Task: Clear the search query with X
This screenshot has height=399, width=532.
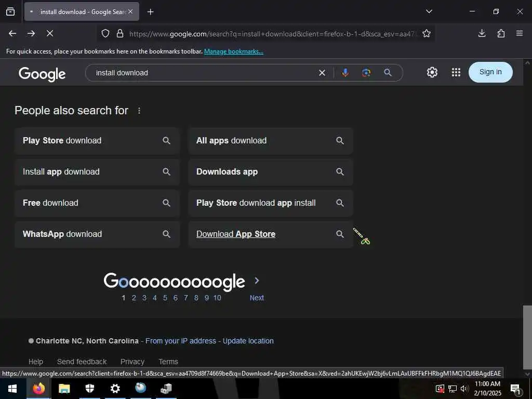Action: click(x=322, y=73)
